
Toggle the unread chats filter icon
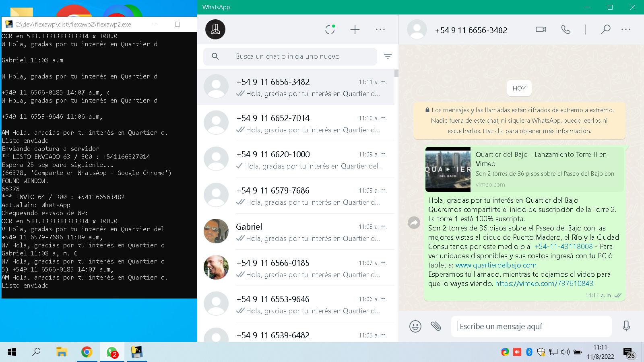pyautogui.click(x=388, y=57)
